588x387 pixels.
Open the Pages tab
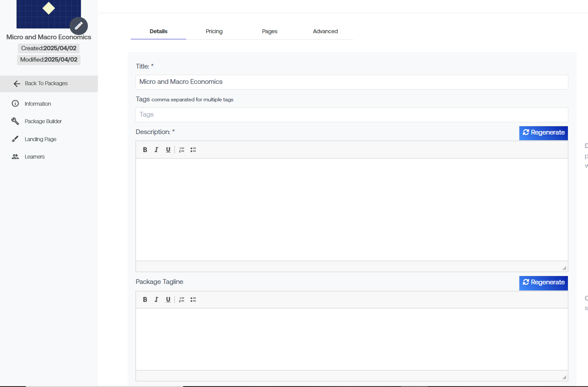click(270, 31)
